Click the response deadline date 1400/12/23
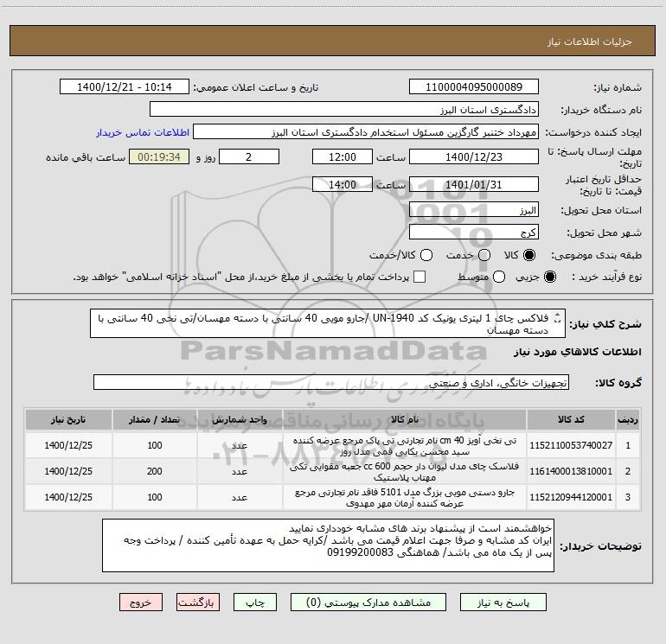The width and height of the screenshot is (666, 644). point(474,156)
